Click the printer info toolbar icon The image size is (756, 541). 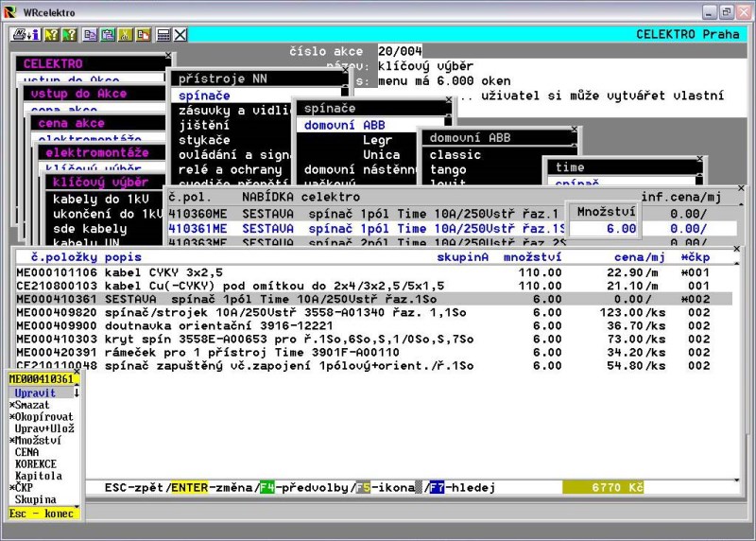point(26,34)
